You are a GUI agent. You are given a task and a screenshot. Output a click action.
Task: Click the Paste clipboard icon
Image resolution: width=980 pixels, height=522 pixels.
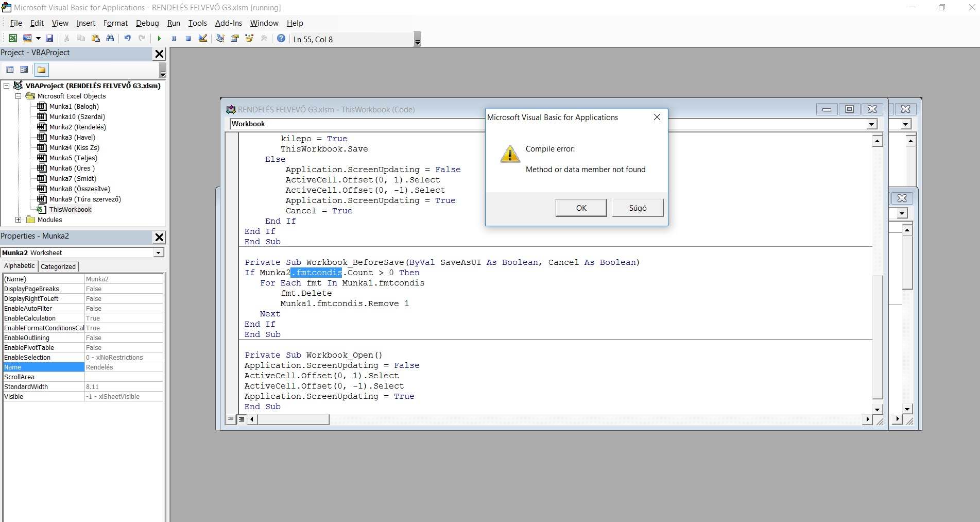coord(95,39)
